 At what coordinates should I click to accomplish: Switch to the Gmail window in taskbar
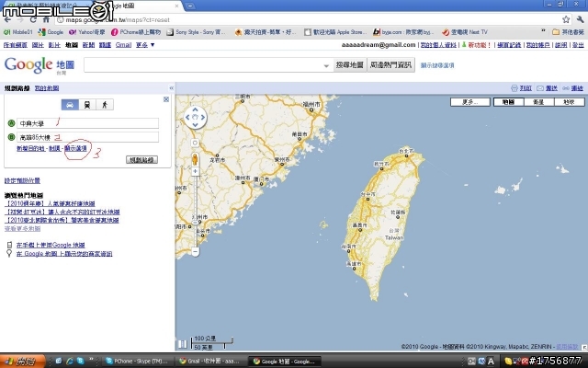pos(209,362)
